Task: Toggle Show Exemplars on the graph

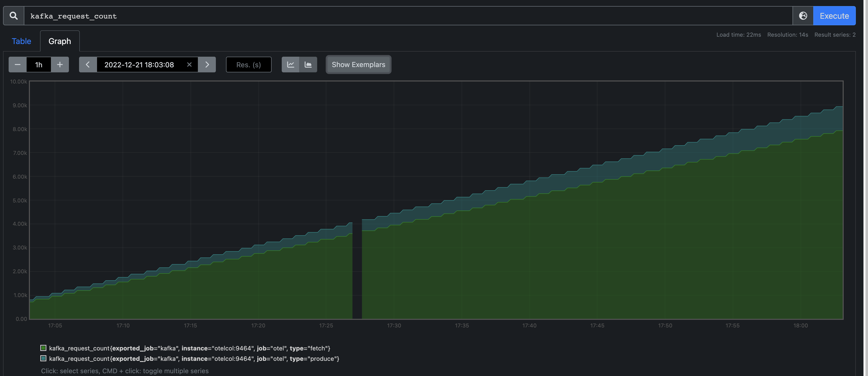Action: click(358, 64)
